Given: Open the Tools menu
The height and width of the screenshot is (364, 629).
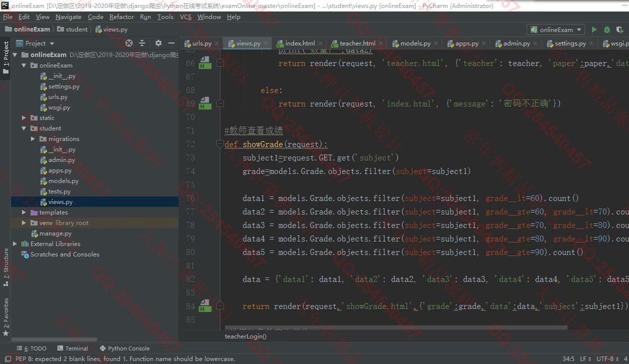Looking at the screenshot, I should click(x=165, y=16).
